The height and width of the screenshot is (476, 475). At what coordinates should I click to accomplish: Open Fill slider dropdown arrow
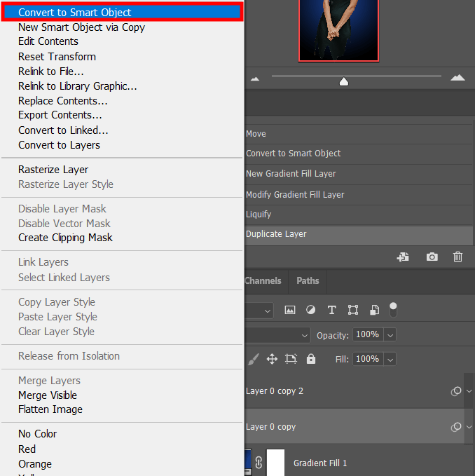pyautogui.click(x=390, y=360)
